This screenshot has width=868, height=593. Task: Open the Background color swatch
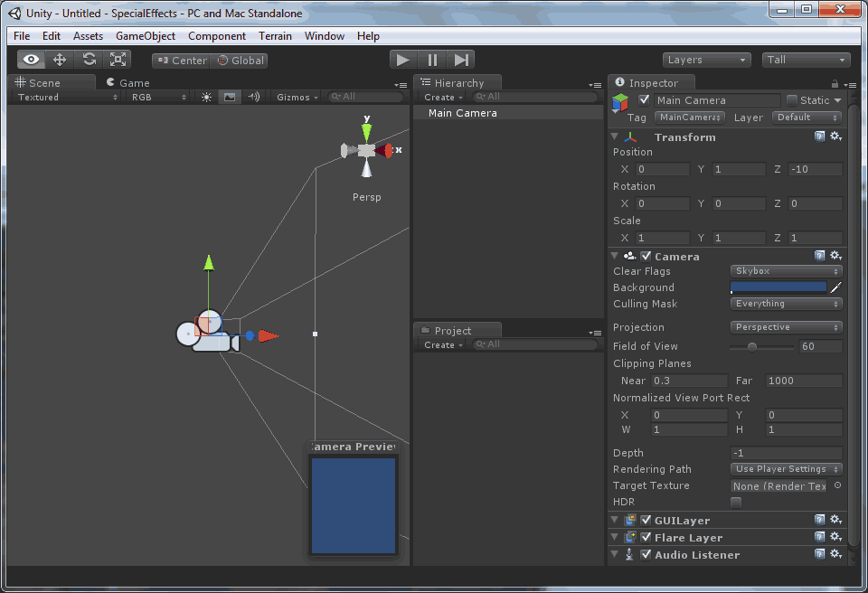(x=778, y=287)
